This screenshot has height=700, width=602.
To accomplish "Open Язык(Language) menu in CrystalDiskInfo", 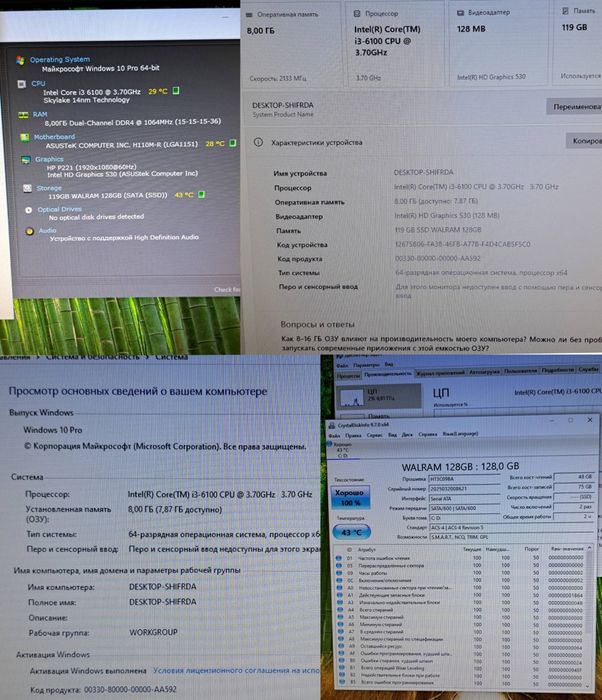I will (460, 433).
